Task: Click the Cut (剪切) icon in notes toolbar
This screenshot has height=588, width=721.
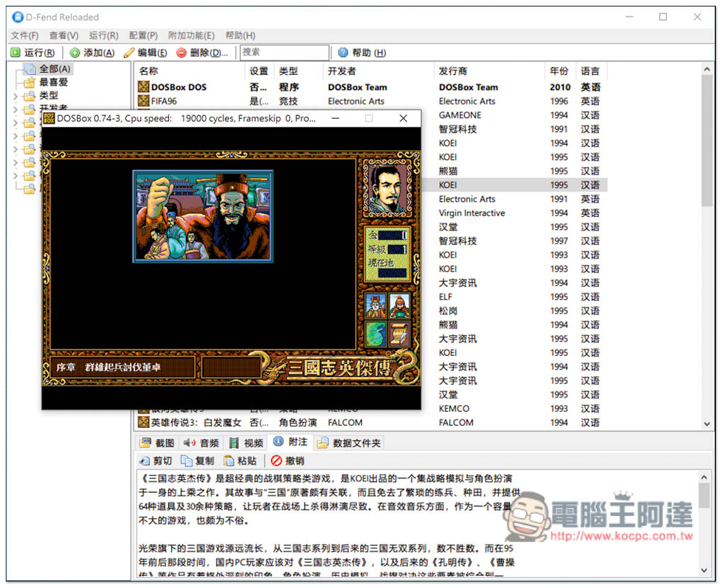Action: click(144, 460)
